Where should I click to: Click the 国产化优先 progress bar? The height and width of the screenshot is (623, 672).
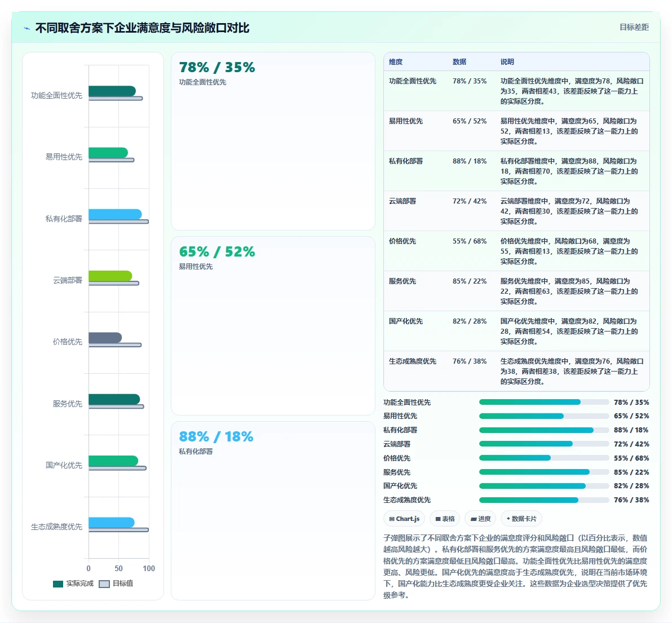coord(544,486)
